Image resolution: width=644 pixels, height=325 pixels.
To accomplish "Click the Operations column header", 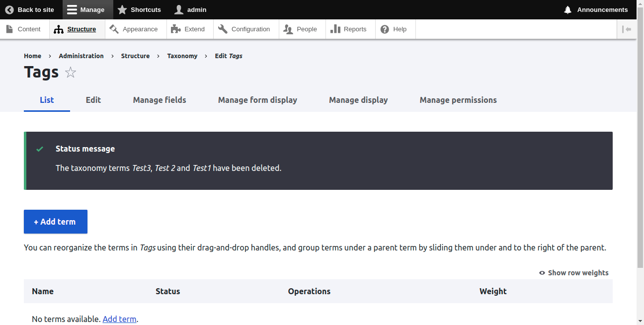I will point(309,291).
